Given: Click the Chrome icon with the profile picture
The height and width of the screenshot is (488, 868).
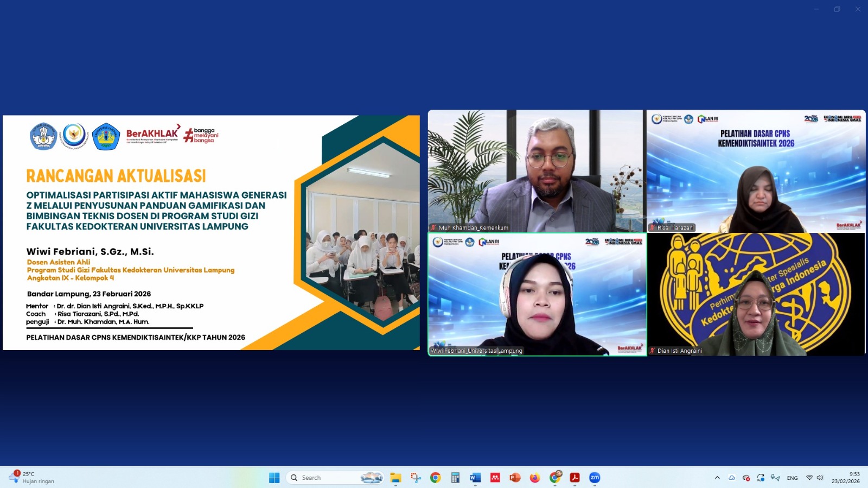Looking at the screenshot, I should tap(555, 478).
